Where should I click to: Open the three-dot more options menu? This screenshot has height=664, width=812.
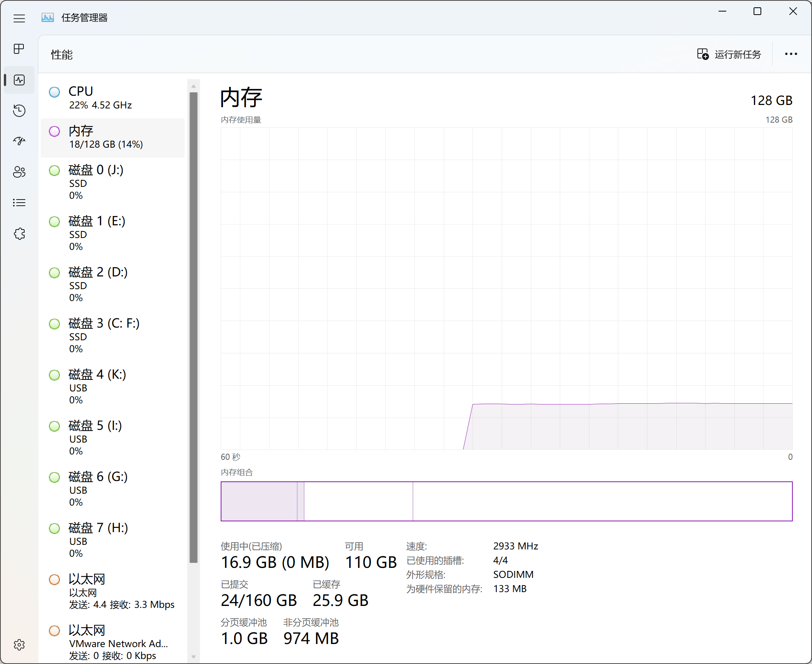point(791,54)
